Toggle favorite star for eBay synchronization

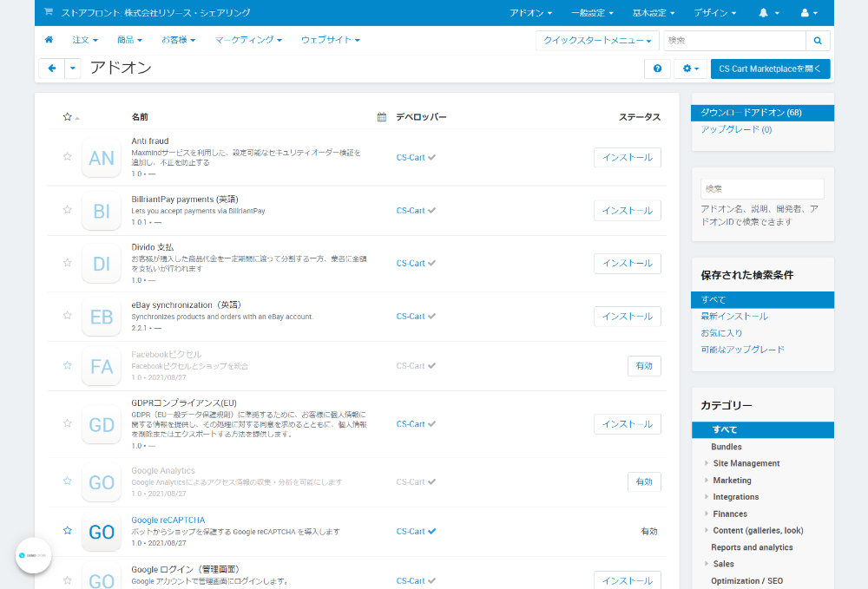tap(68, 315)
